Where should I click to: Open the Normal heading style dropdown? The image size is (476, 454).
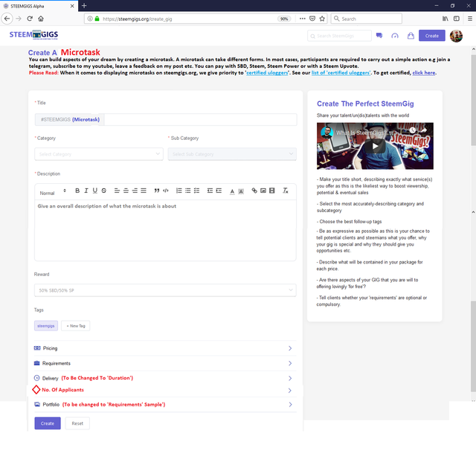(53, 191)
